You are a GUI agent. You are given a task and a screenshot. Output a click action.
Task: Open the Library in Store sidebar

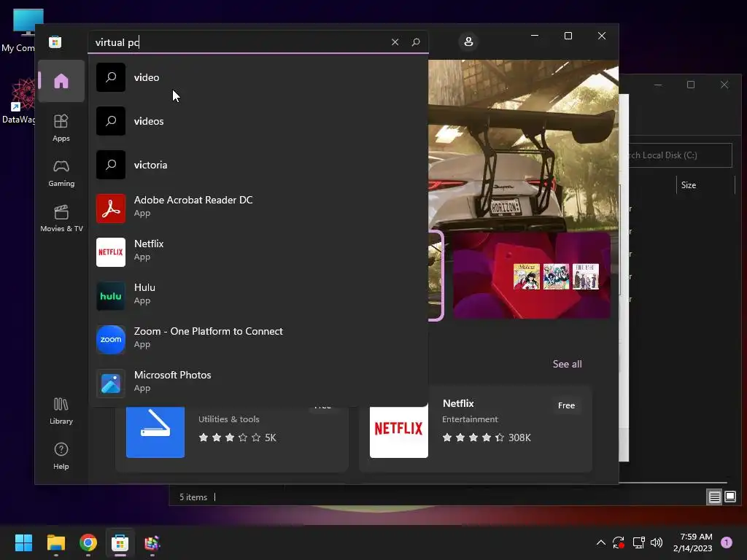(61, 411)
